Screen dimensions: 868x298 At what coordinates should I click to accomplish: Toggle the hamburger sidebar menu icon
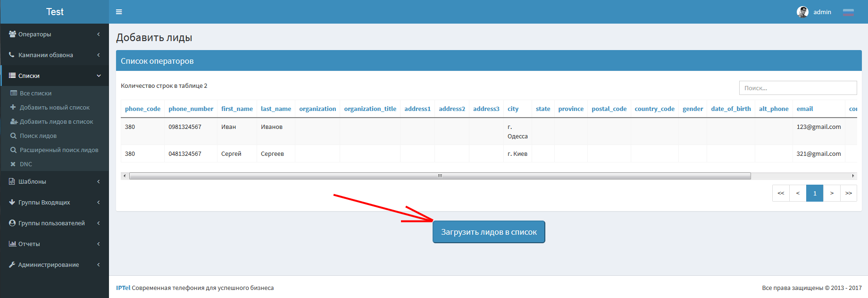click(x=119, y=12)
